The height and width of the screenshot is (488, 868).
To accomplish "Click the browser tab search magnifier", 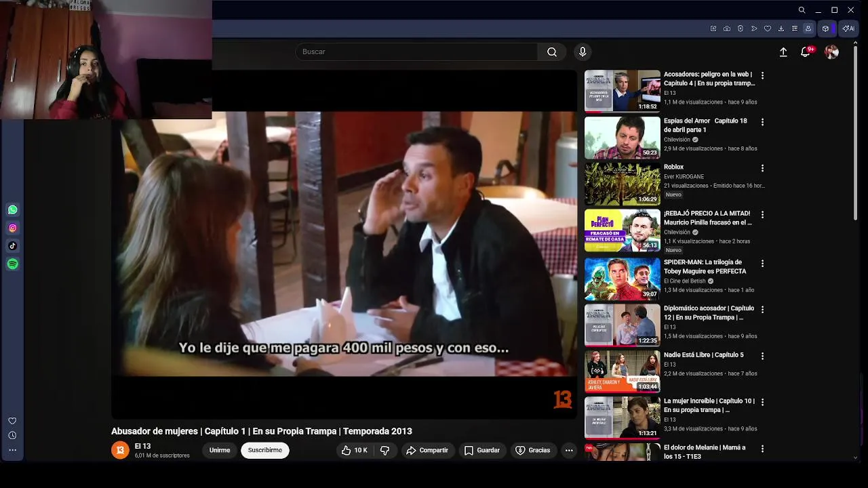I will 802,10.
